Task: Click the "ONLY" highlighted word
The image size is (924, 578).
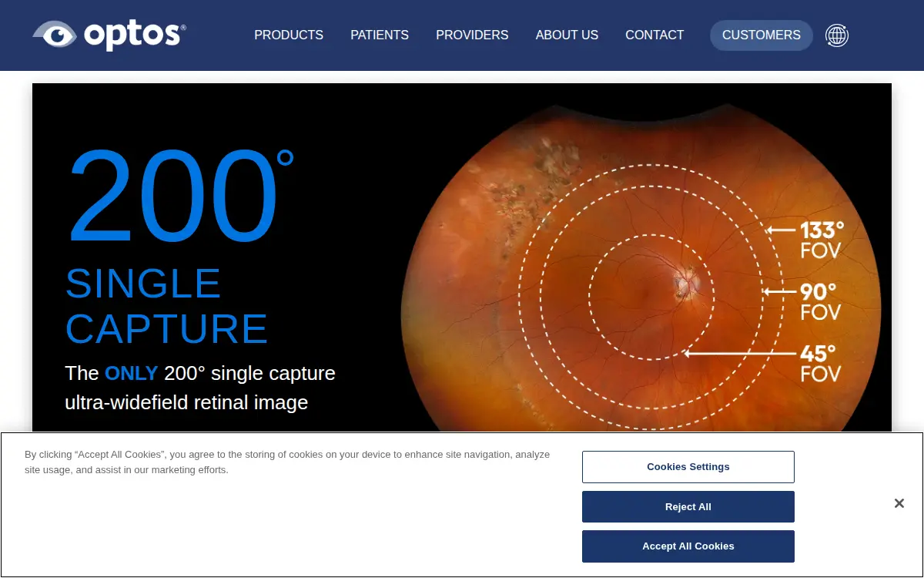Action: [x=131, y=374]
